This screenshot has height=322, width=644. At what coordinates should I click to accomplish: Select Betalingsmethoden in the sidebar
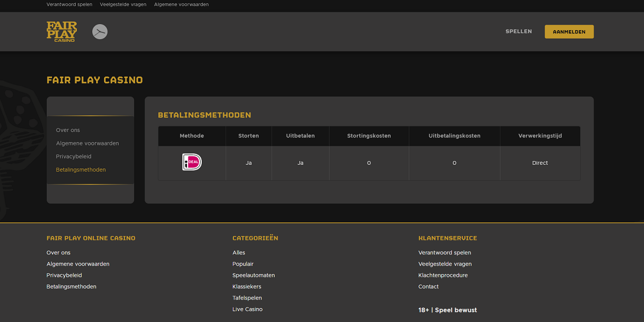pos(80,170)
